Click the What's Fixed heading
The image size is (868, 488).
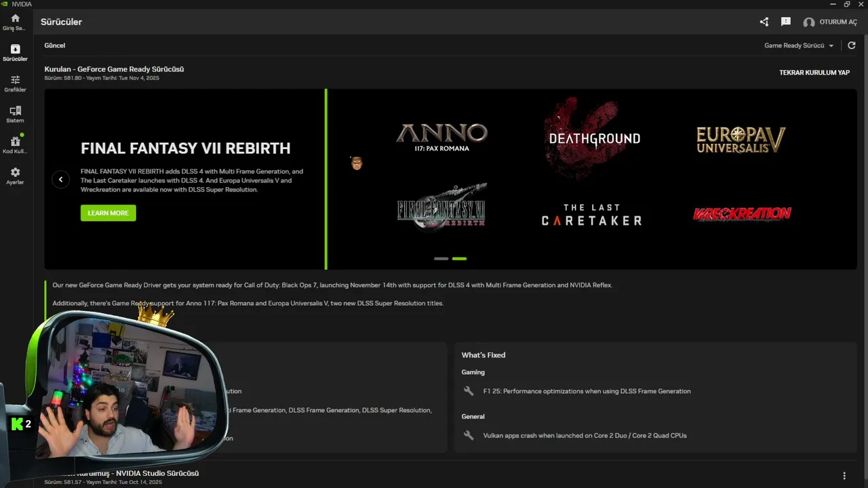pyautogui.click(x=484, y=355)
